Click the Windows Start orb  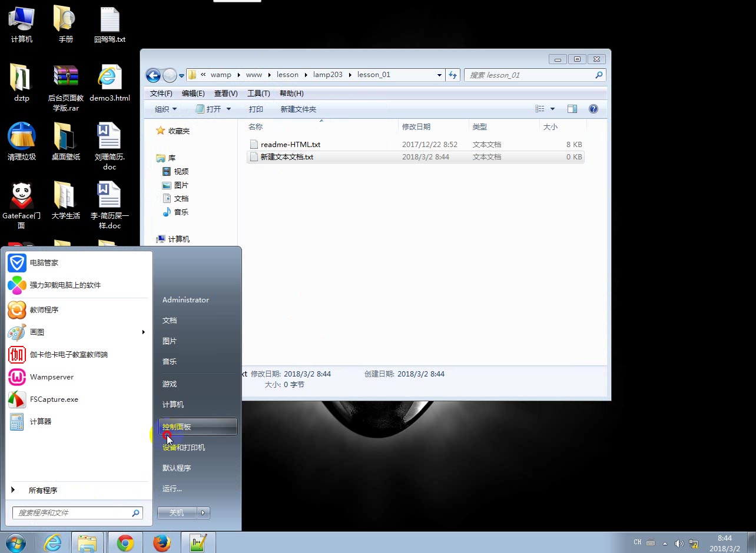coord(16,542)
